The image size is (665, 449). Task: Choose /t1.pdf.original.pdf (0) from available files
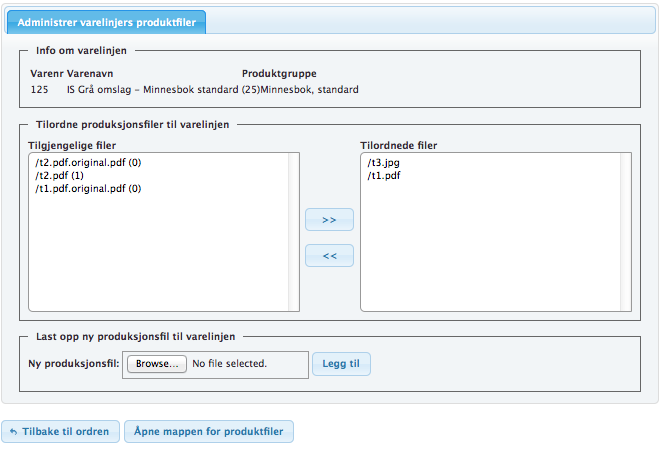[88, 188]
